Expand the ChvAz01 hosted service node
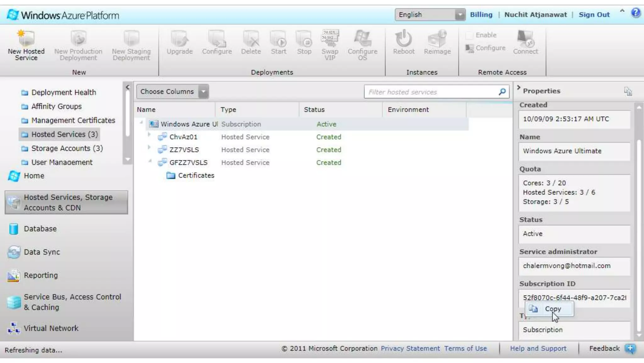This screenshot has height=363, width=644. (149, 135)
